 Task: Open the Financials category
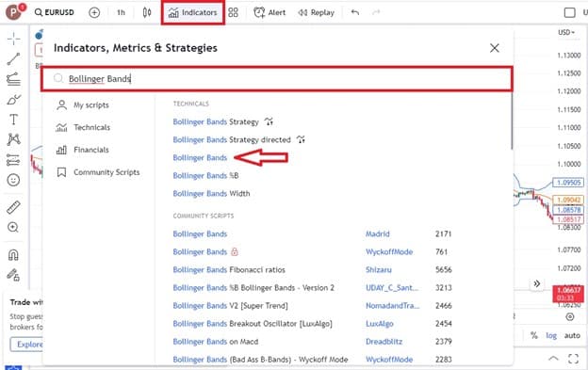click(x=83, y=150)
